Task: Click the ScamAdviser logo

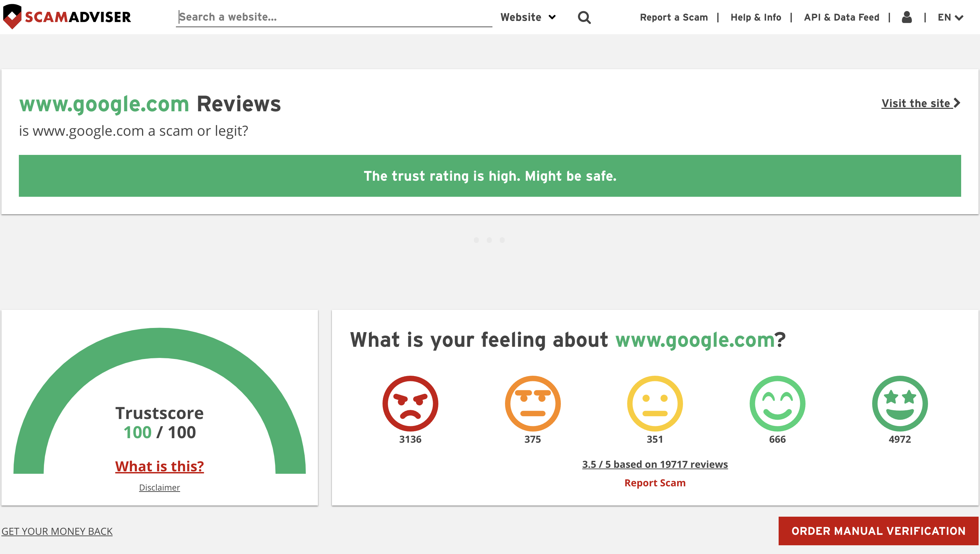Action: (67, 17)
